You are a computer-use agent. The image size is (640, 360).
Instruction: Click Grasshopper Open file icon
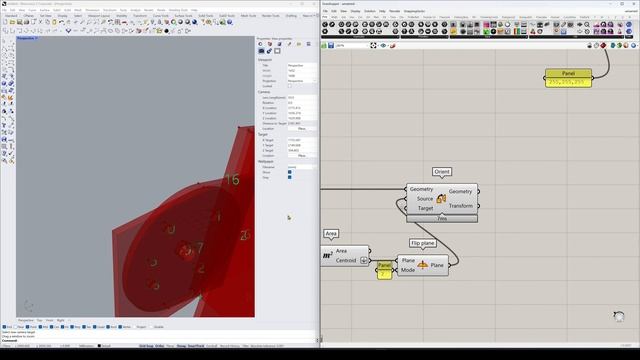point(324,46)
